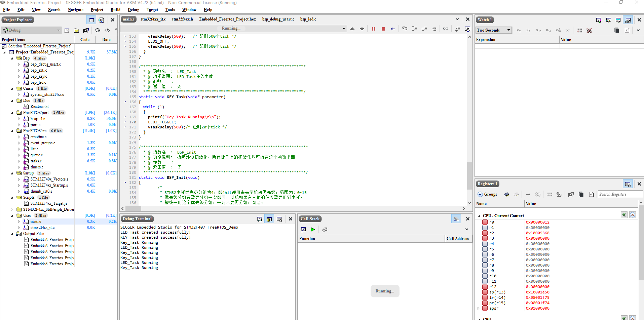Collapse the CPU - Current Context group
The image size is (644, 320).
pos(479,216)
